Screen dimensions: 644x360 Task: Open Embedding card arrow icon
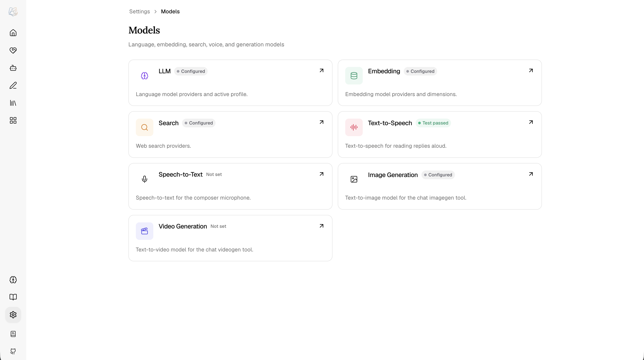point(531,71)
